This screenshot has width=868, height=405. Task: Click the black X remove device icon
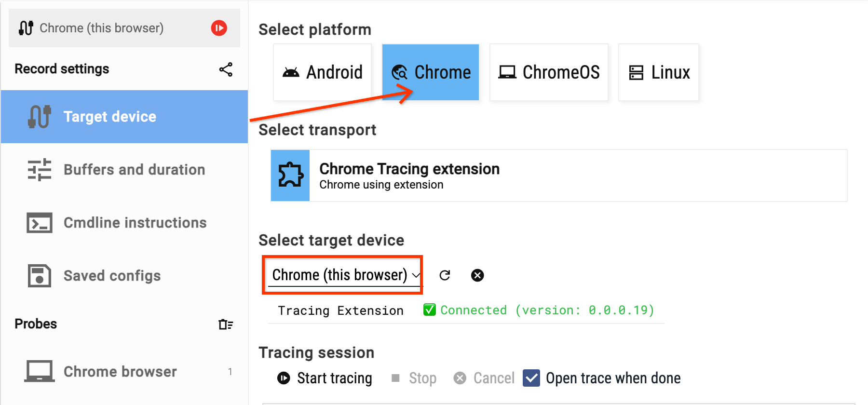tap(477, 275)
